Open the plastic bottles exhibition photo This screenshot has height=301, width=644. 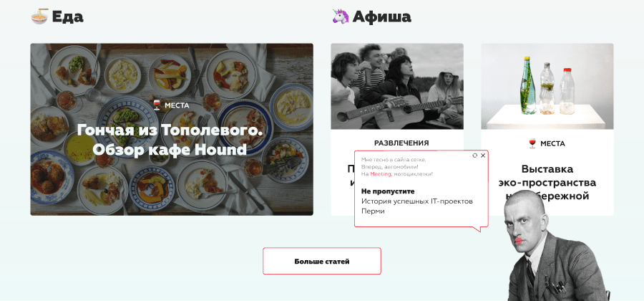547,86
